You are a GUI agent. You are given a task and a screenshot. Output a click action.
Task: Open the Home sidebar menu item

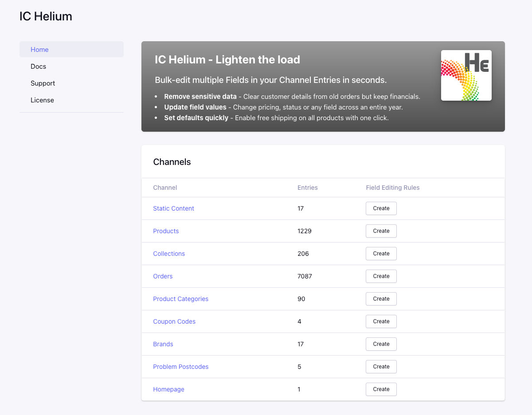pyautogui.click(x=39, y=50)
